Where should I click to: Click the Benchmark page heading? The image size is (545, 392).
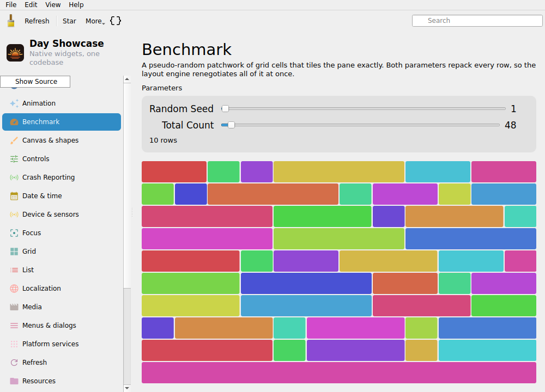(186, 50)
